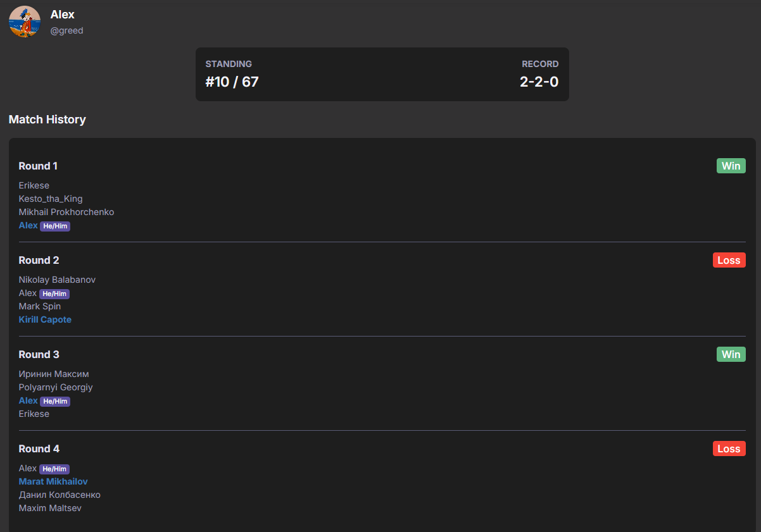Image resolution: width=761 pixels, height=532 pixels.
Task: Click the Loss badge for Round 2
Action: 729,260
